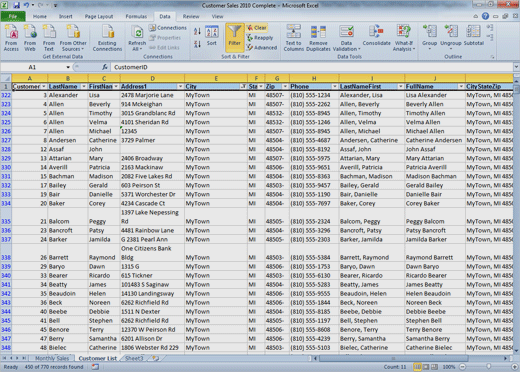Open LastNameFirst filter dropdown
The image size is (520, 372).
coord(401,87)
